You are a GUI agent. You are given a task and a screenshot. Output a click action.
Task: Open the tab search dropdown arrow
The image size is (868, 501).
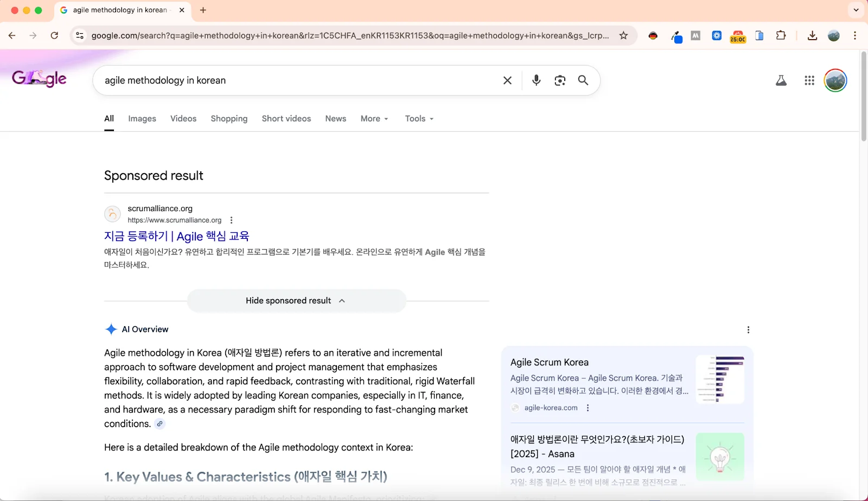point(856,10)
